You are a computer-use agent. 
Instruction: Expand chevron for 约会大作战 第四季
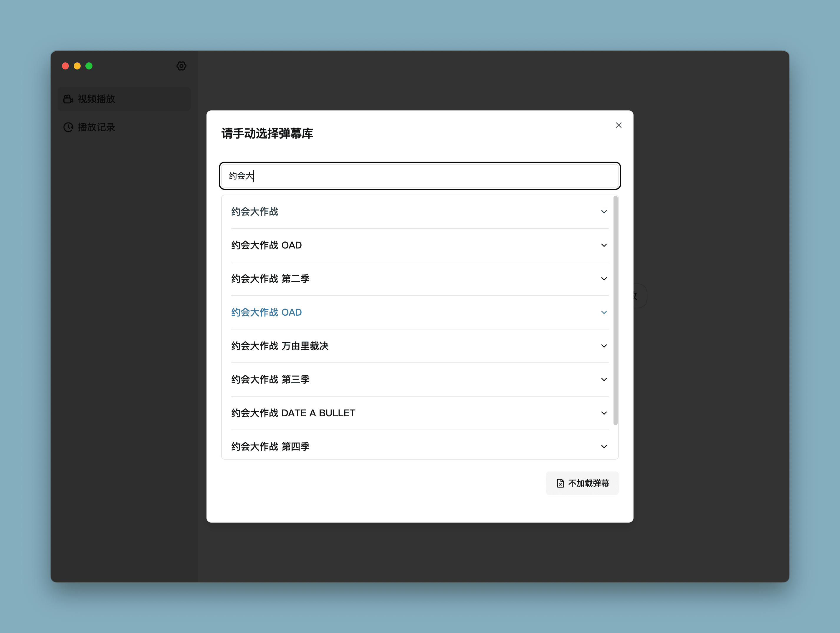click(604, 447)
